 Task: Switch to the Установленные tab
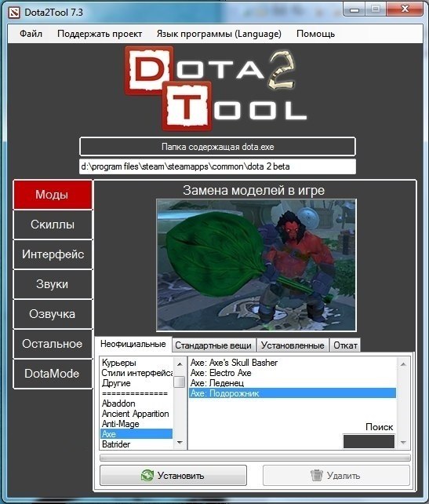click(x=293, y=345)
